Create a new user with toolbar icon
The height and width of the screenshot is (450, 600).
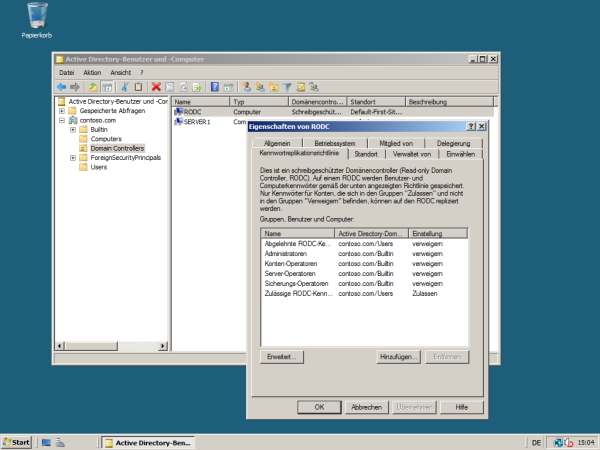pyautogui.click(x=246, y=87)
